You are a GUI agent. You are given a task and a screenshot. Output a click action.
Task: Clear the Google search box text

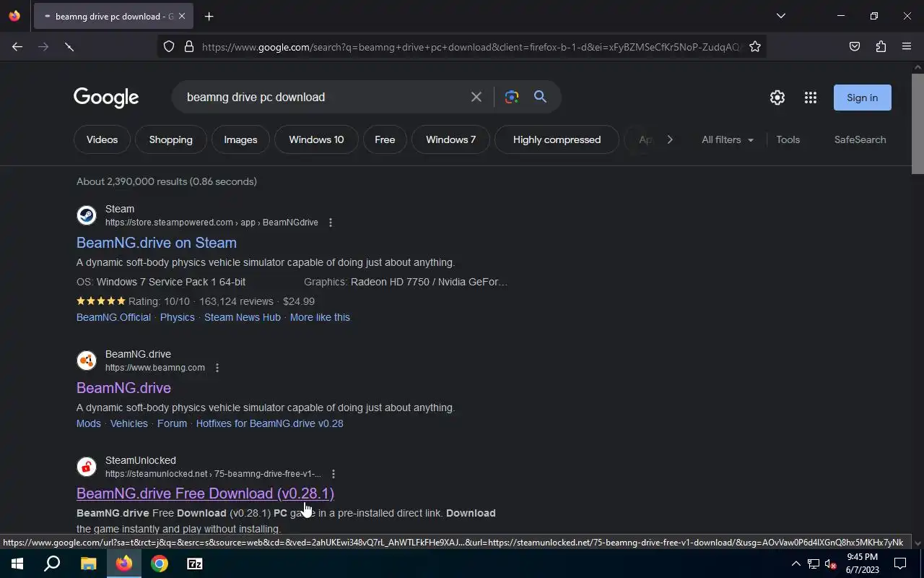[476, 97]
